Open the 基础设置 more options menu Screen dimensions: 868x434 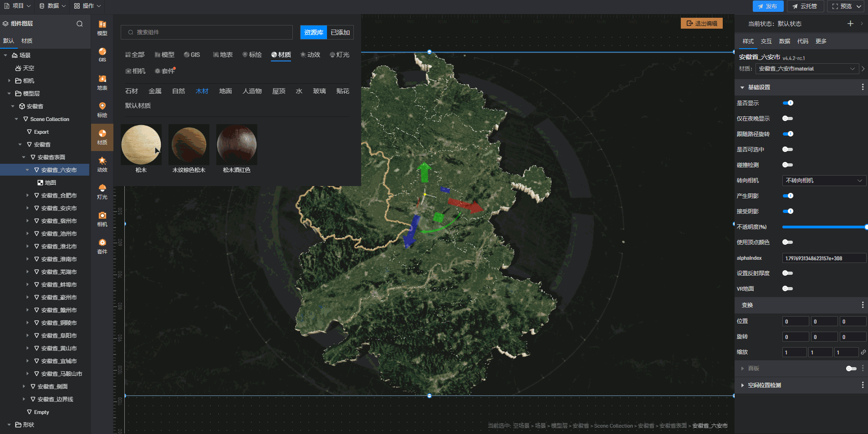[x=863, y=87]
